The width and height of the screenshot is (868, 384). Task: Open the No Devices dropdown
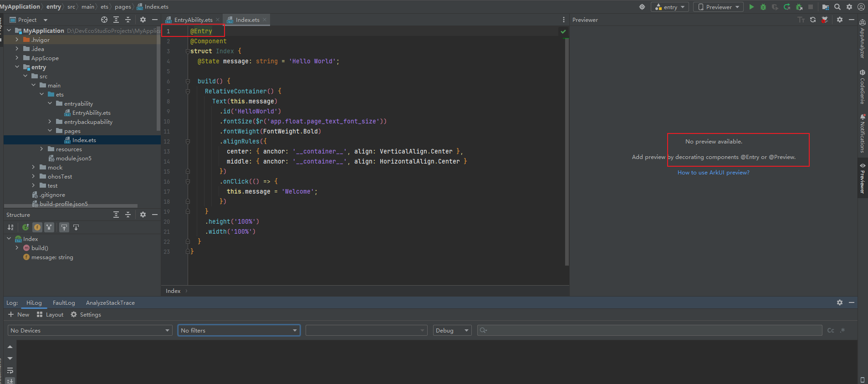90,330
